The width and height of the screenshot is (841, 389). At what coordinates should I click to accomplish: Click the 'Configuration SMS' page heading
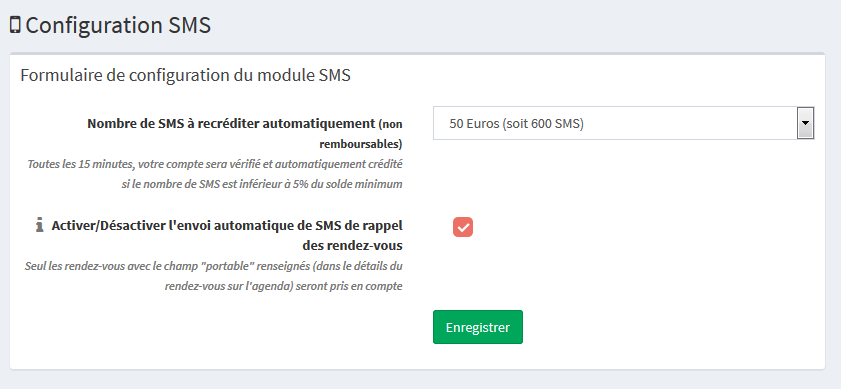(118, 25)
